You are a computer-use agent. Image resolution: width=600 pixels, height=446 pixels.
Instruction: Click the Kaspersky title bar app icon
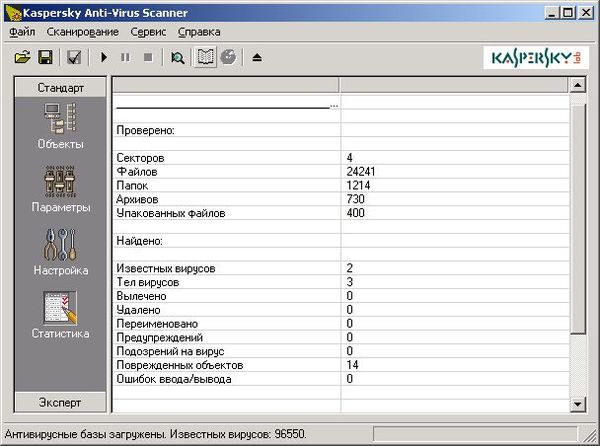13,13
